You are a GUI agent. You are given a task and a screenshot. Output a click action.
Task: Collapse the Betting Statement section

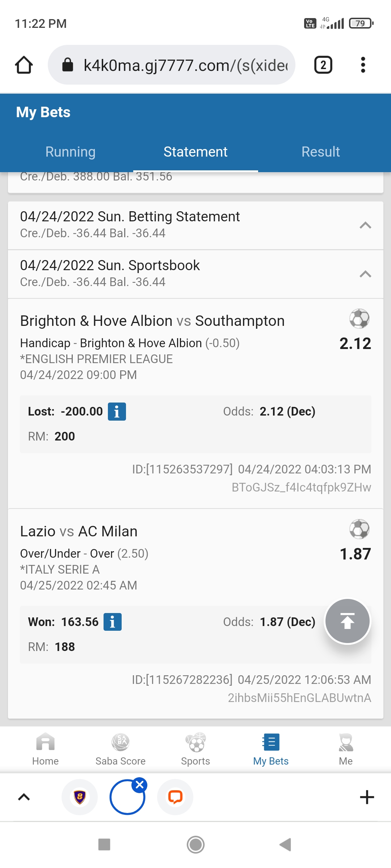365,225
